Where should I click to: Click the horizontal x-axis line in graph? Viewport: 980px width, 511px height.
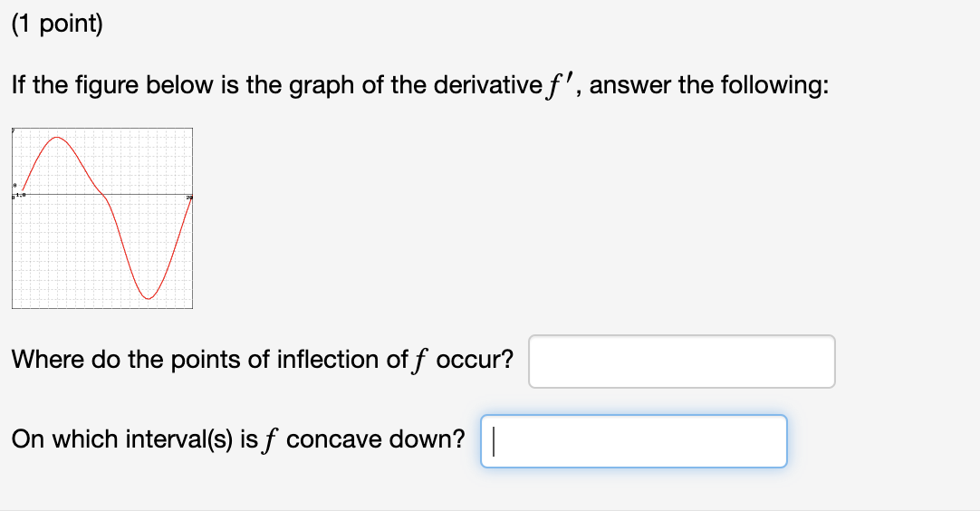coord(102,195)
